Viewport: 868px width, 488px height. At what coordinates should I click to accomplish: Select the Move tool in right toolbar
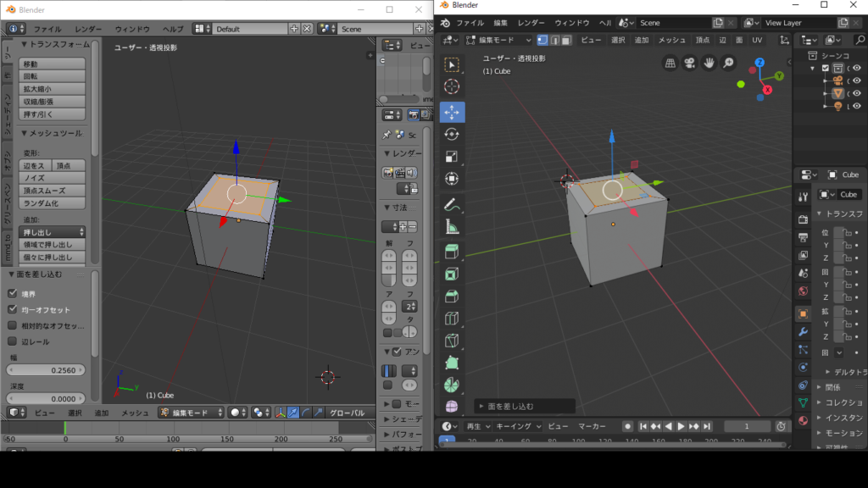click(452, 112)
